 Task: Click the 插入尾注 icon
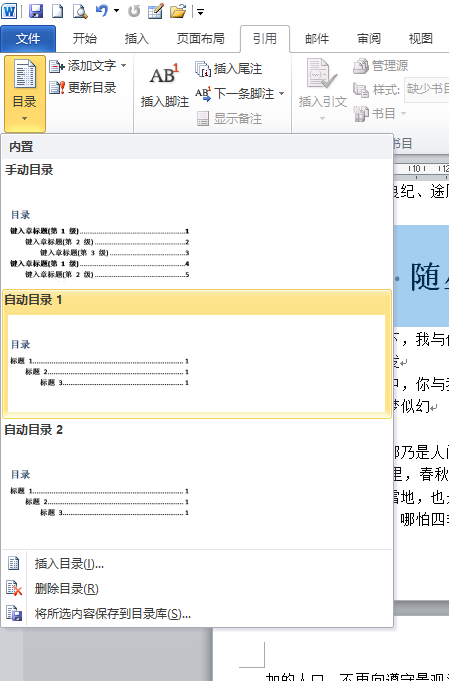[203, 69]
